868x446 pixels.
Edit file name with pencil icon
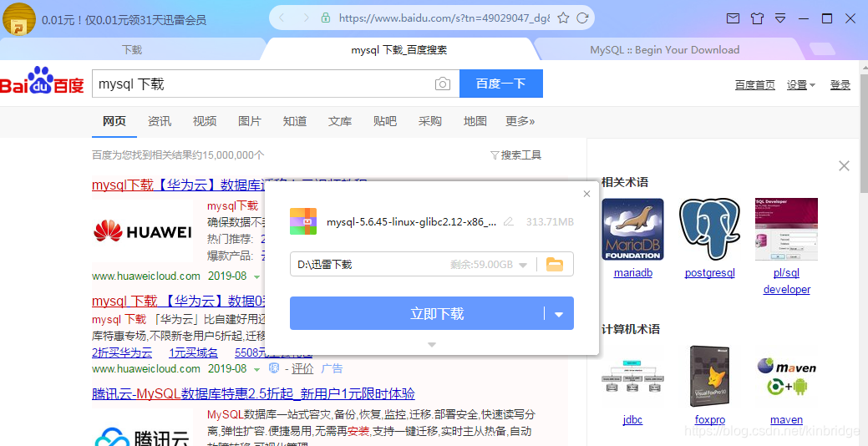508,222
